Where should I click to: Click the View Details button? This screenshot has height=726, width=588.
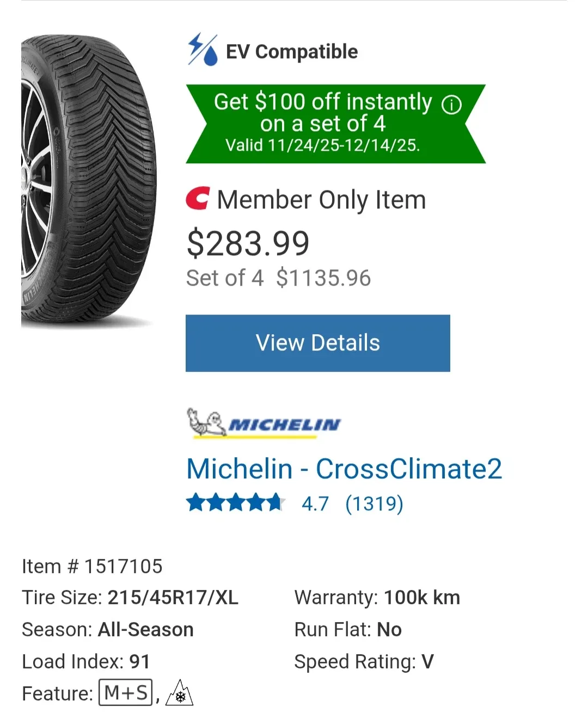[317, 343]
